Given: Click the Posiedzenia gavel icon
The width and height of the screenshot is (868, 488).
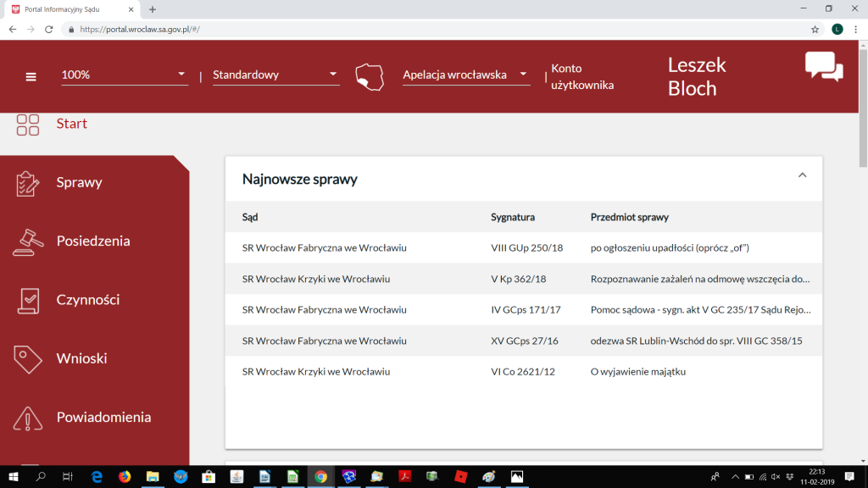Looking at the screenshot, I should (x=28, y=242).
